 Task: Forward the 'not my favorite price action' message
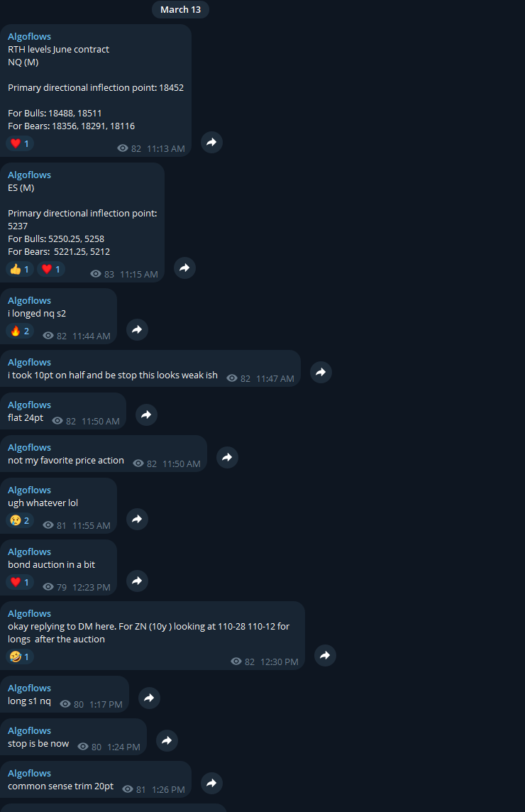click(x=227, y=457)
